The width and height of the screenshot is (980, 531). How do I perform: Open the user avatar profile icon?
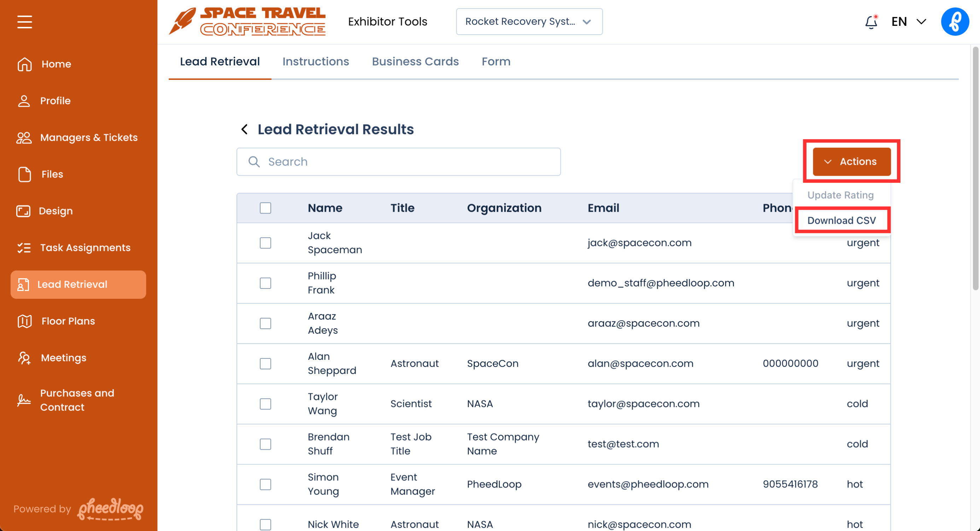pos(955,22)
